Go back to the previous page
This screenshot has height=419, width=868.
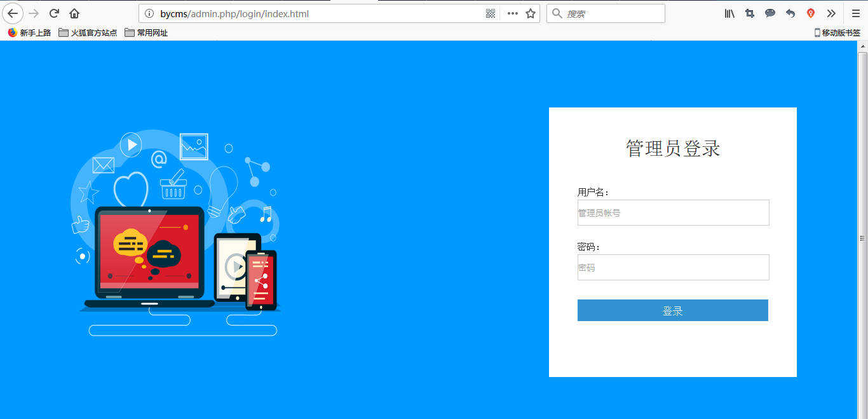click(x=13, y=13)
